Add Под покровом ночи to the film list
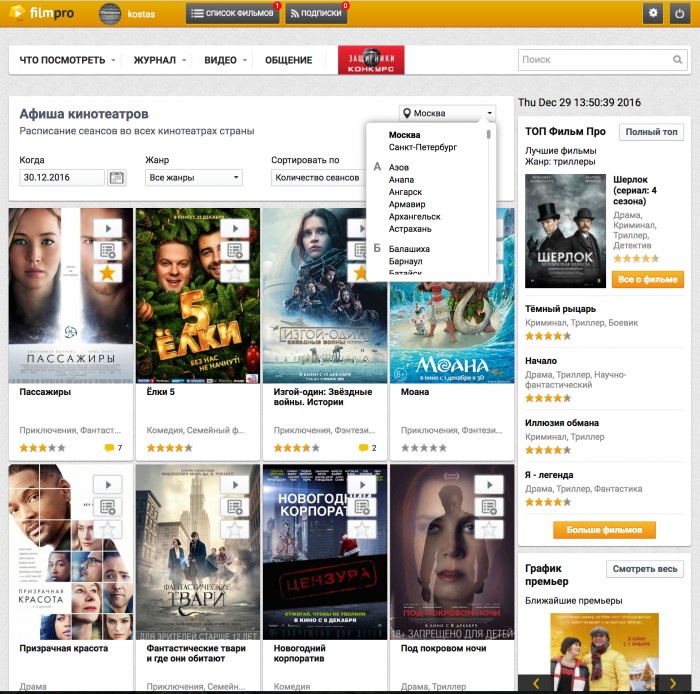 coord(489,507)
